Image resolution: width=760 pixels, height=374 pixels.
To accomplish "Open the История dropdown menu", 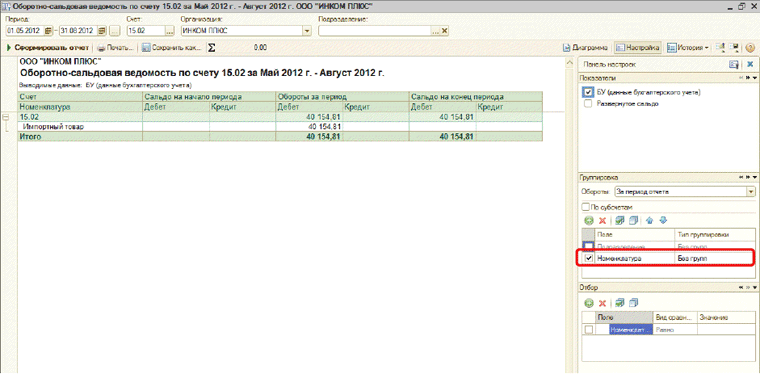I will (688, 48).
